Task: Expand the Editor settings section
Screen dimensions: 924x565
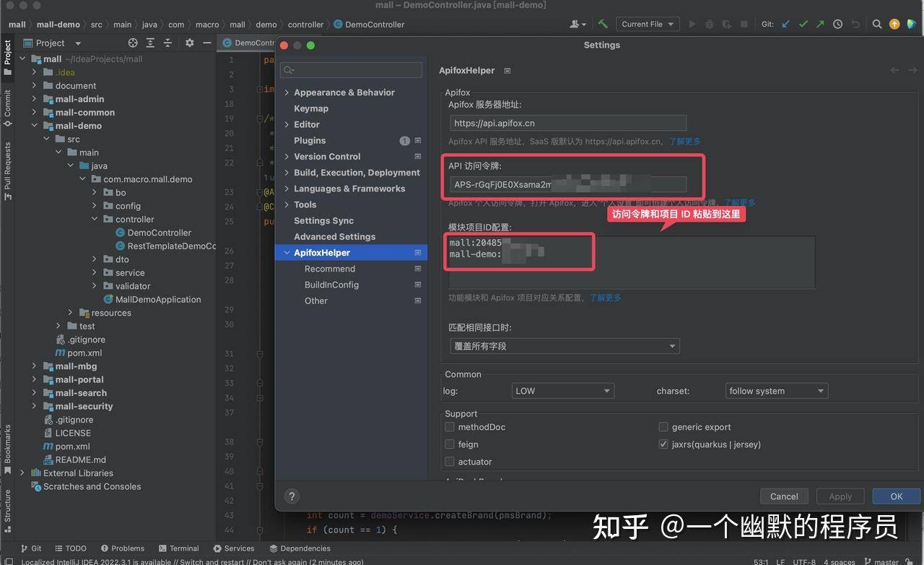Action: click(x=287, y=124)
